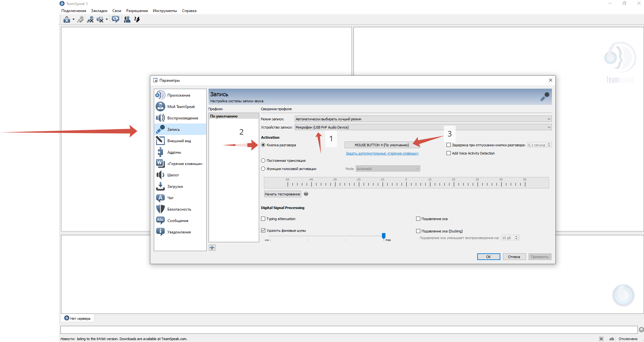Click the Внешний вид icon
Screen dimensions: 644x342
pos(160,141)
